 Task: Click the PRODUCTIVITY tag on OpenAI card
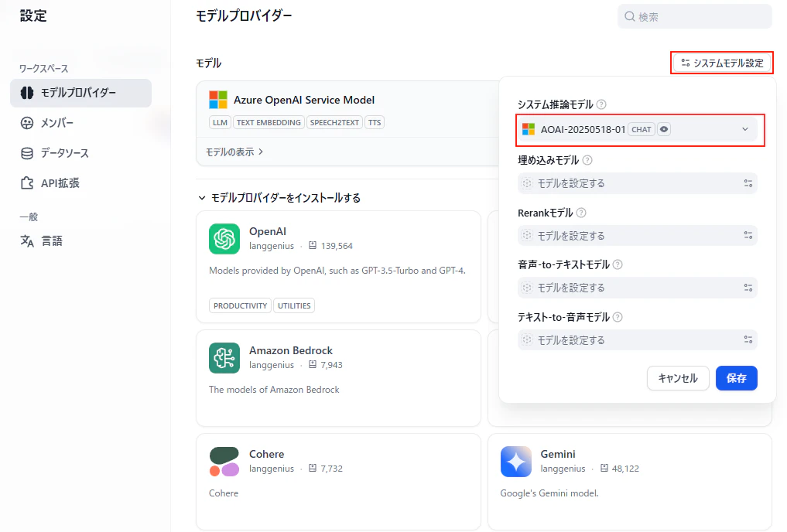[x=240, y=305]
